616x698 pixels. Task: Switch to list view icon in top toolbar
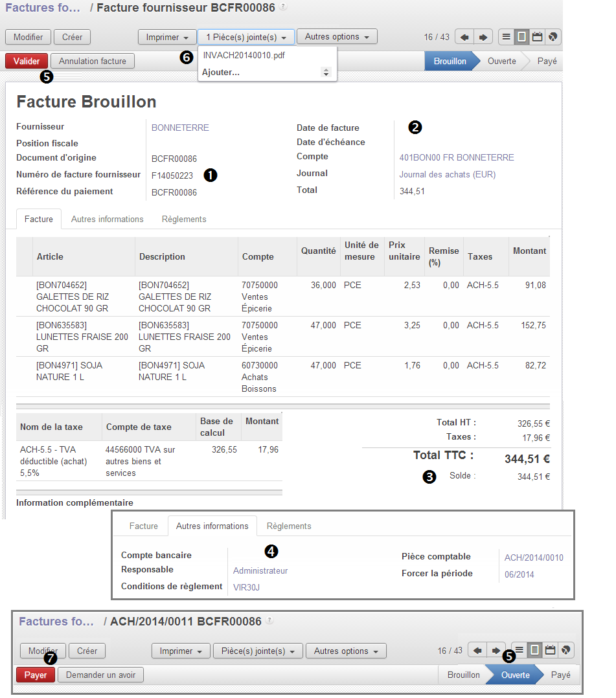click(x=507, y=36)
